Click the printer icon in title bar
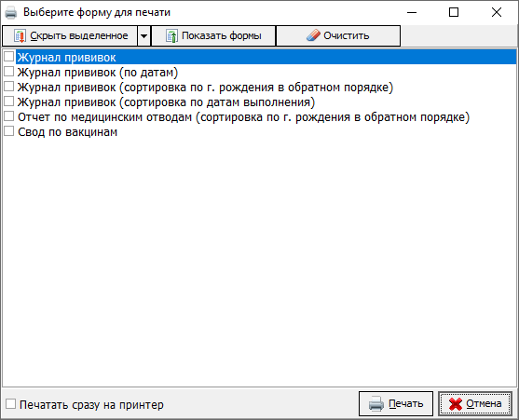Image resolution: width=519 pixels, height=420 pixels. pos(10,12)
